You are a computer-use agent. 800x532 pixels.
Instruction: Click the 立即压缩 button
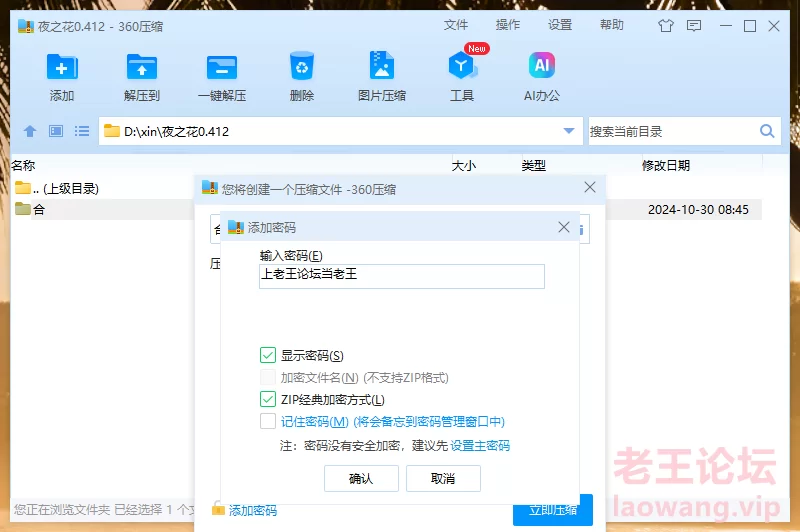pos(553,510)
